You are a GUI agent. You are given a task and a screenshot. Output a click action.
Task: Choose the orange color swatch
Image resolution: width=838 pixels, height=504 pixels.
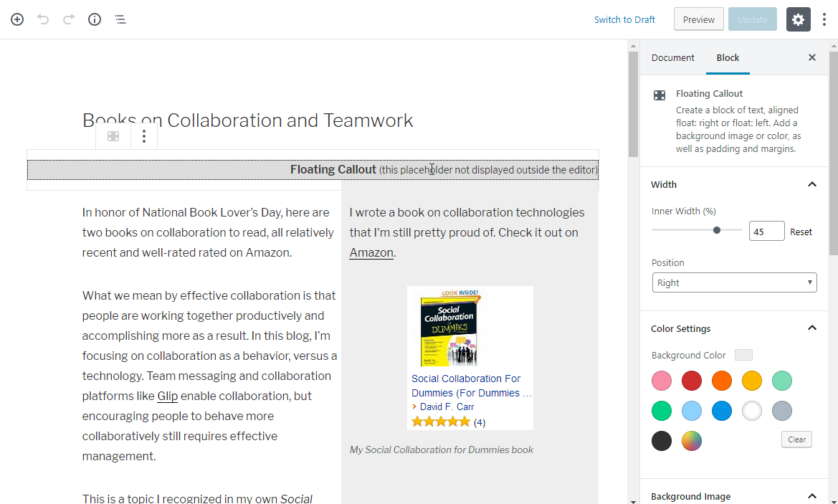click(x=721, y=381)
